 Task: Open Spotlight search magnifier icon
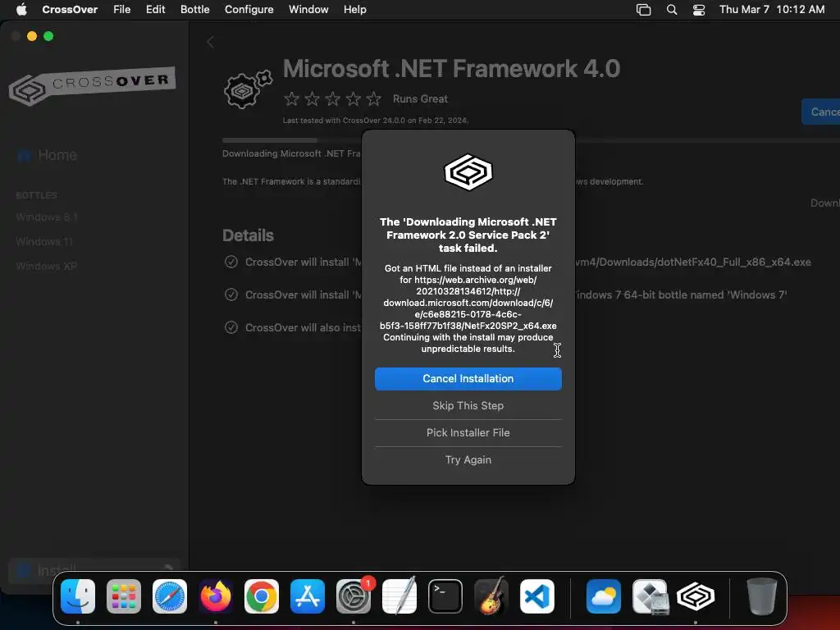671,10
